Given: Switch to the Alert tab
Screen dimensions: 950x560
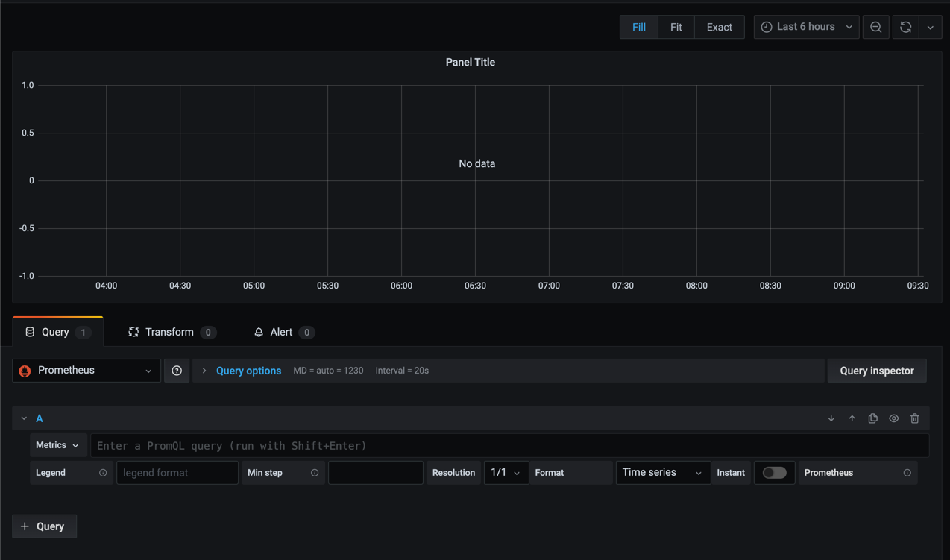Looking at the screenshot, I should point(283,332).
